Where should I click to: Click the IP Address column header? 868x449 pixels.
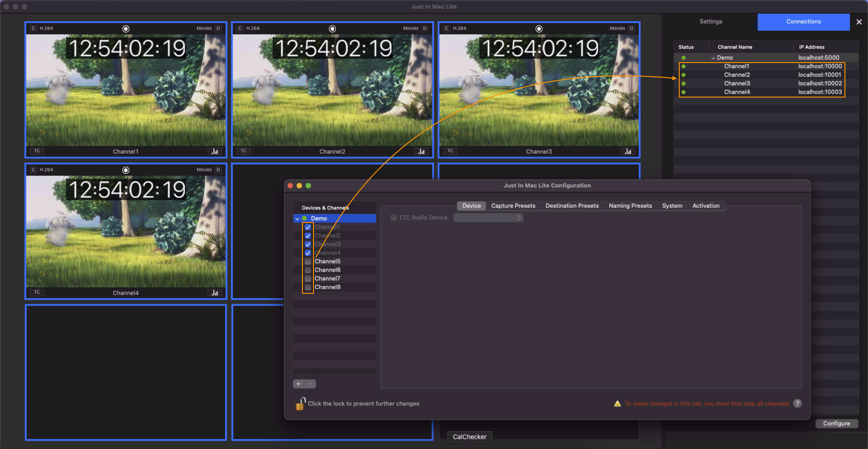pos(811,47)
